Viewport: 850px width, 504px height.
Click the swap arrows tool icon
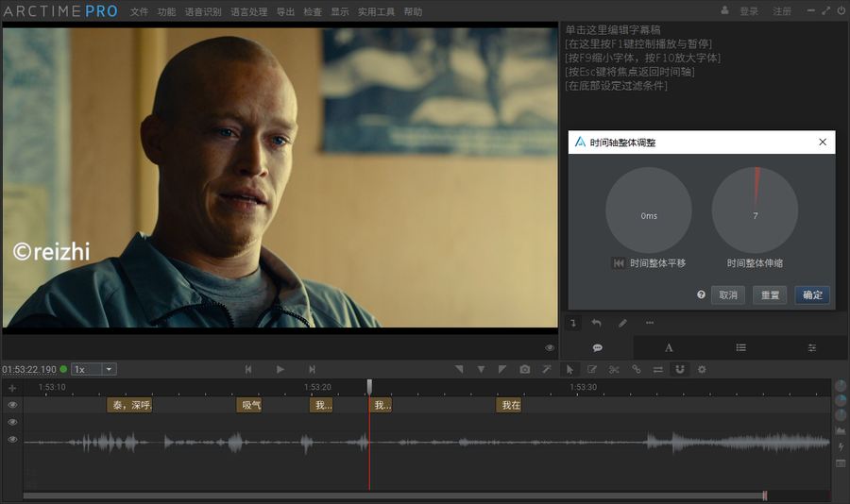pyautogui.click(x=657, y=370)
